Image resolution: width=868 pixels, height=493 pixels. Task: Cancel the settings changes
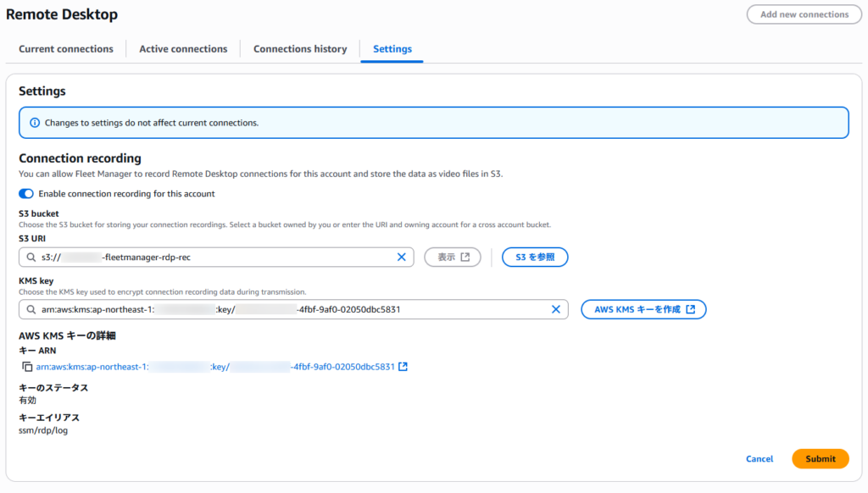click(759, 459)
